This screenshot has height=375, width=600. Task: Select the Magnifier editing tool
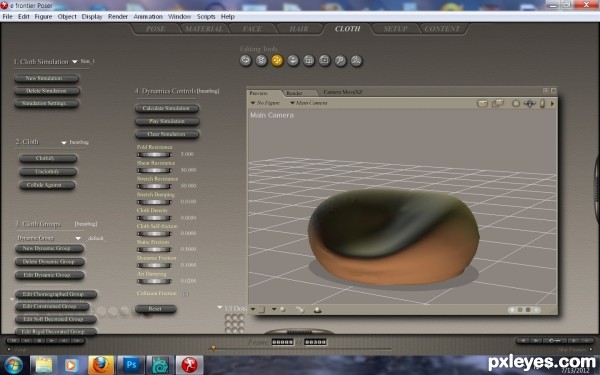click(x=341, y=60)
